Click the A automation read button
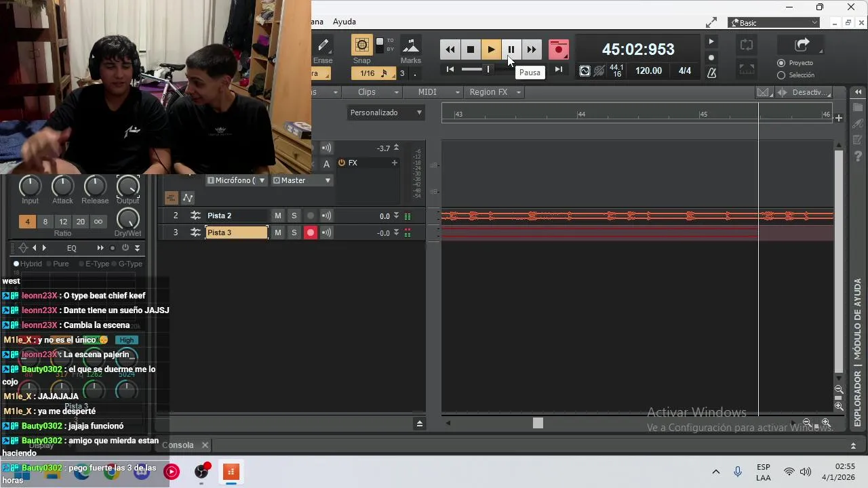868x488 pixels. [326, 163]
